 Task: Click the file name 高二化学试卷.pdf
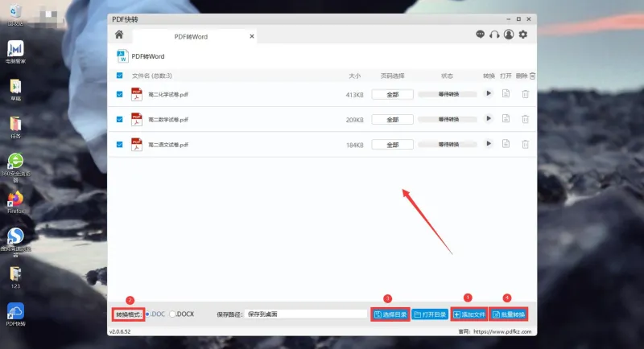point(168,94)
